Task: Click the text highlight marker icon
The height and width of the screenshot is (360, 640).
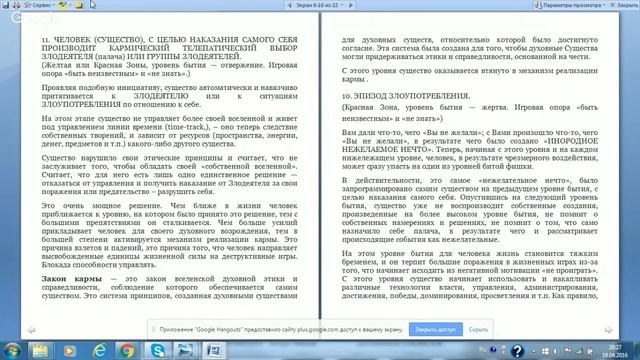Action: tap(62, 5)
